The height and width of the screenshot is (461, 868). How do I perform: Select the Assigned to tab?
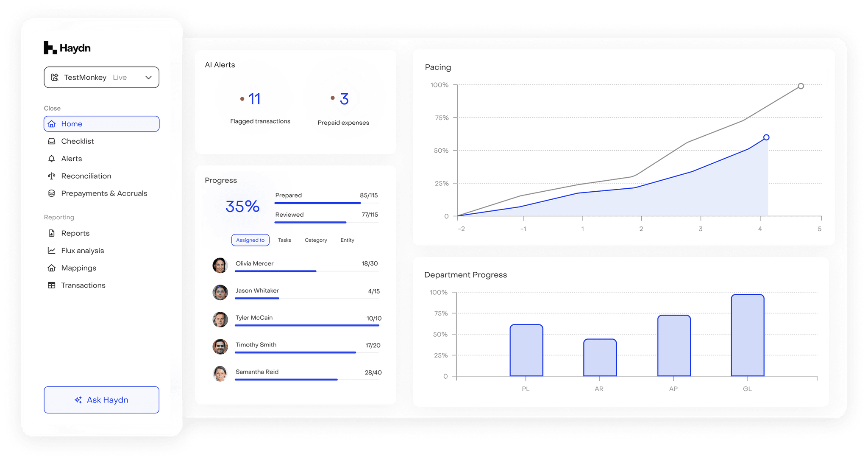pyautogui.click(x=250, y=240)
